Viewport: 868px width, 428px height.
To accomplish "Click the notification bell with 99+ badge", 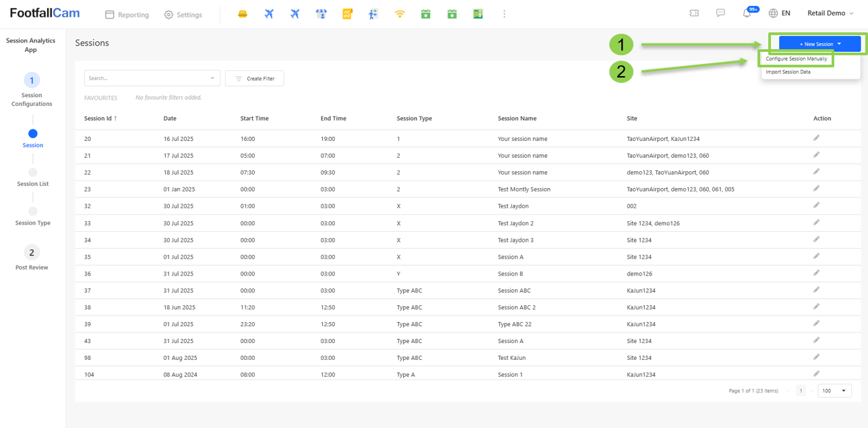I will pos(747,13).
